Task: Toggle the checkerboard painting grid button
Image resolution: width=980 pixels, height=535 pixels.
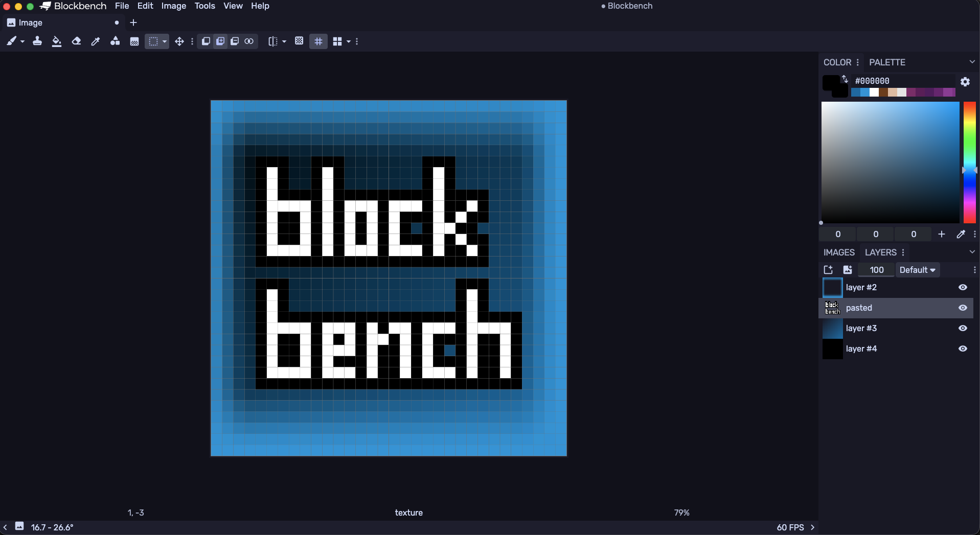Action: pos(300,41)
